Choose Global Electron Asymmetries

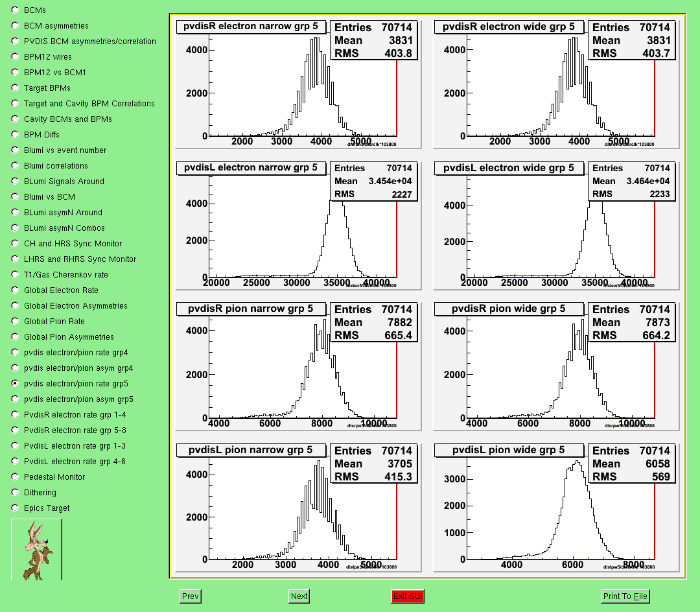(15, 306)
